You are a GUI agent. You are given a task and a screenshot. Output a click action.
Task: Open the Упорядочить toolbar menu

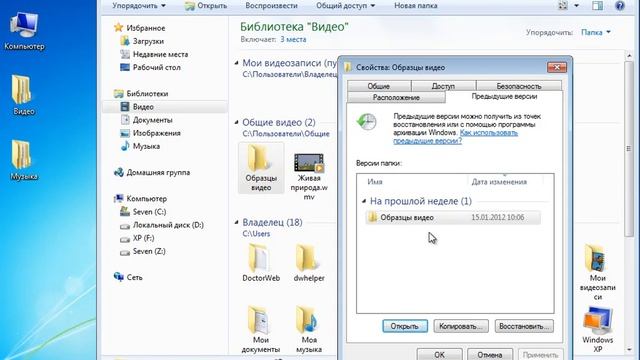(x=139, y=6)
